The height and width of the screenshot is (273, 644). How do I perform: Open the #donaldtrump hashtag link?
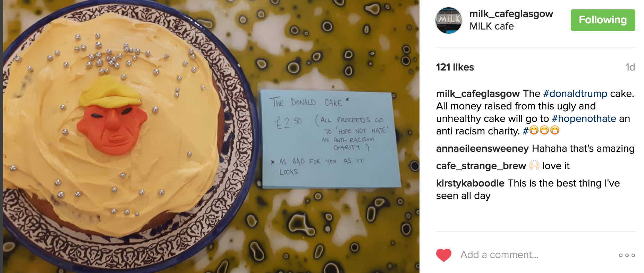(575, 94)
